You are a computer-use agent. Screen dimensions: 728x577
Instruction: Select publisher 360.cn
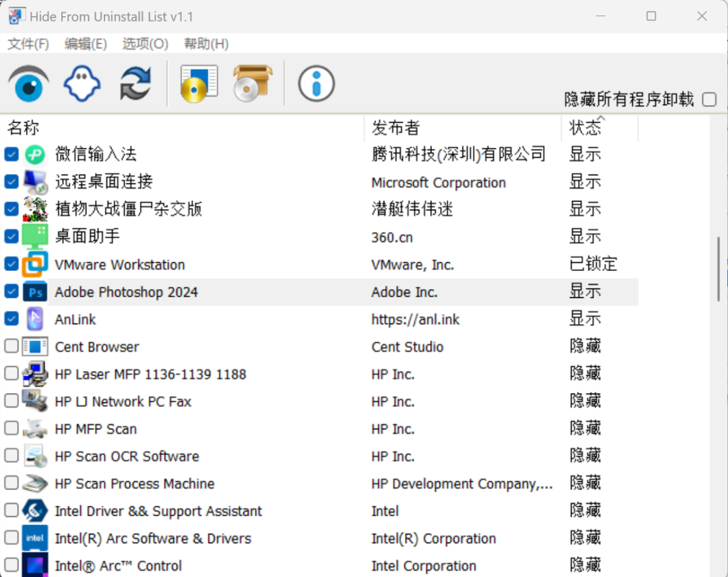pyautogui.click(x=392, y=237)
